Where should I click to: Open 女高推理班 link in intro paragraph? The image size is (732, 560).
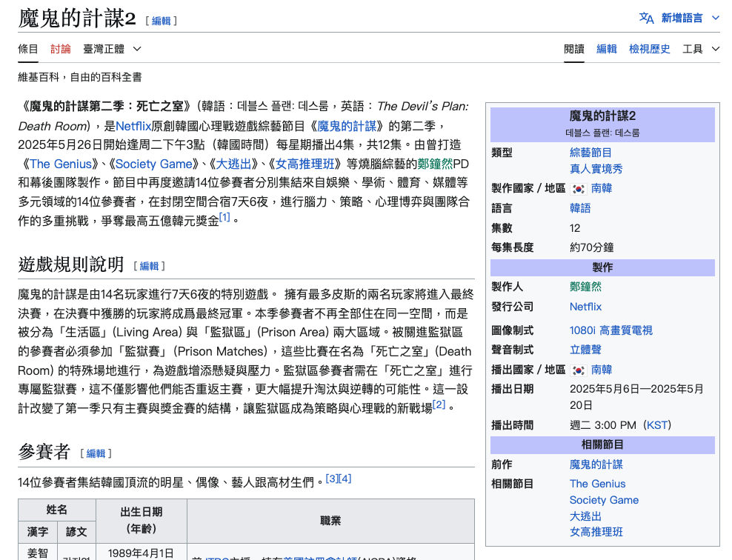coord(305,164)
